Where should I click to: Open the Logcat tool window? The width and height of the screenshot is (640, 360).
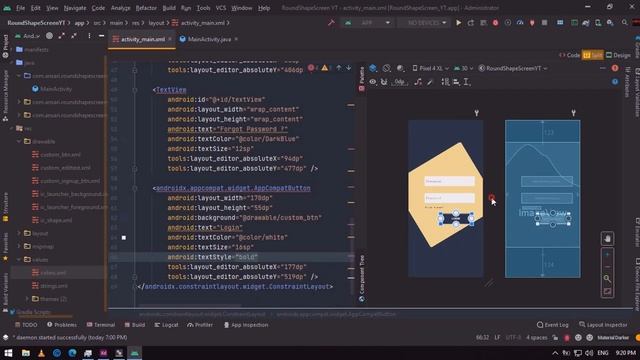[166, 325]
